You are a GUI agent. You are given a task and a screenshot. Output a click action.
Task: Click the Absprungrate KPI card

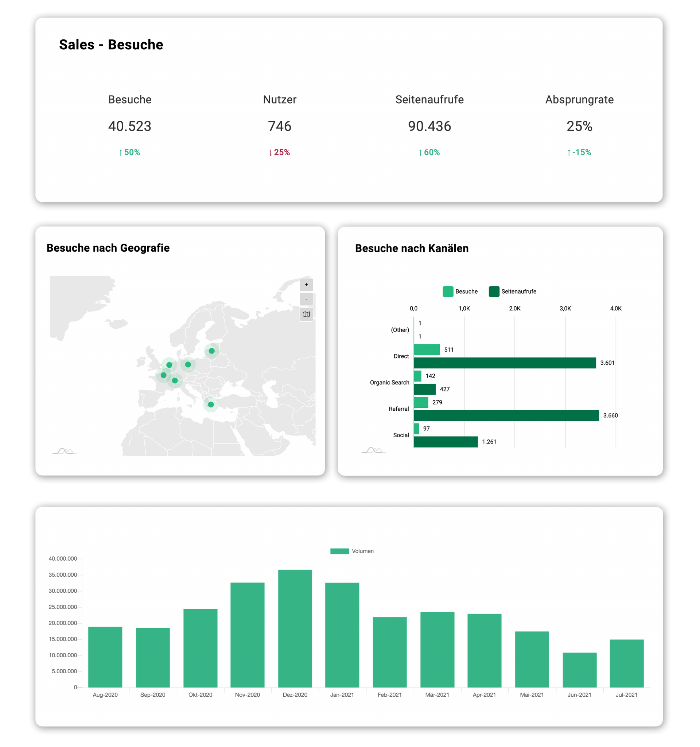[x=579, y=126]
